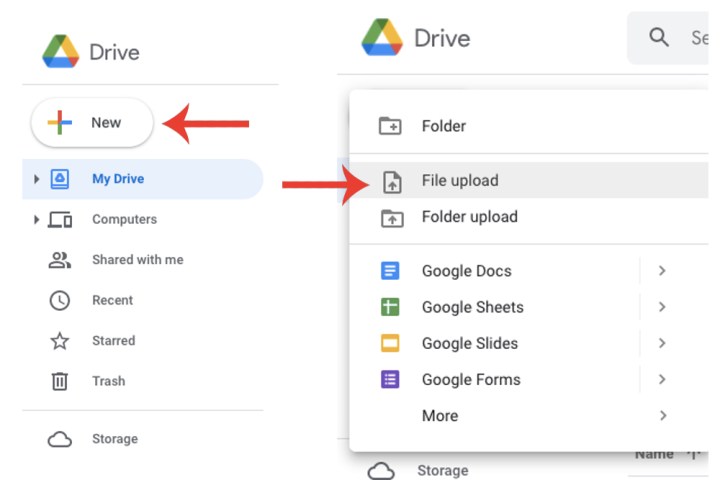Click the Shared with me people icon
Viewport: 720px width, 480px height.
tap(60, 260)
